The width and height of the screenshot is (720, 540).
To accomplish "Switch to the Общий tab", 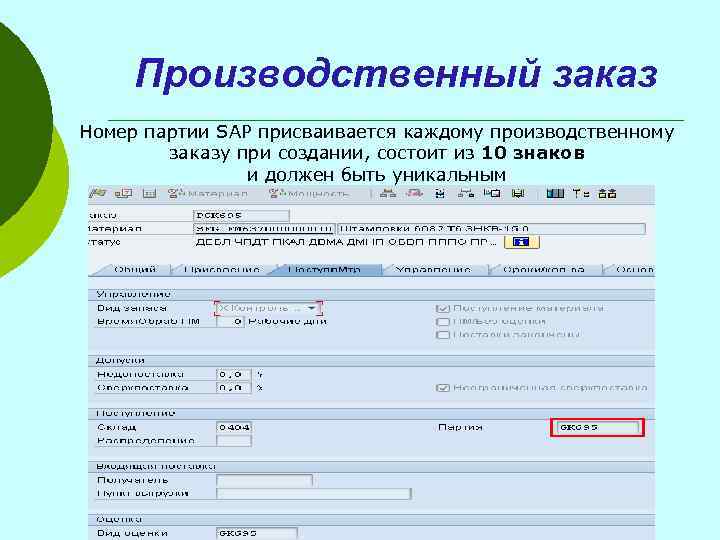I will 135,270.
